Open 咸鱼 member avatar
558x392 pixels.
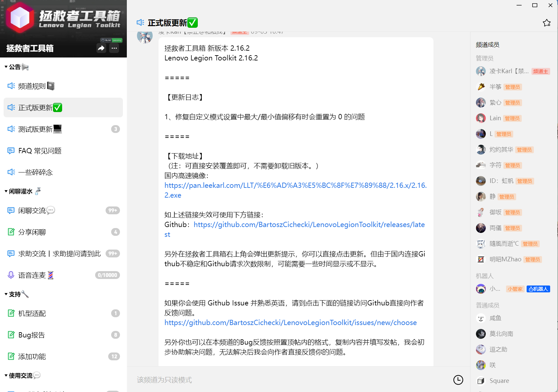481,318
